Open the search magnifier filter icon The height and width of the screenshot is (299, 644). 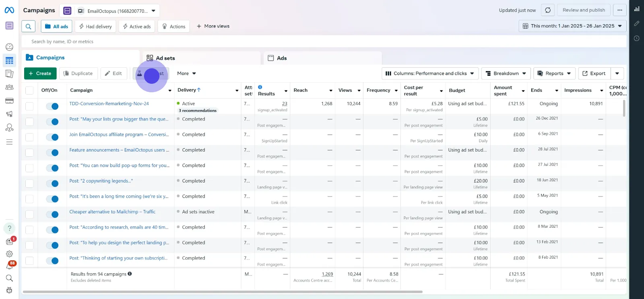point(28,27)
